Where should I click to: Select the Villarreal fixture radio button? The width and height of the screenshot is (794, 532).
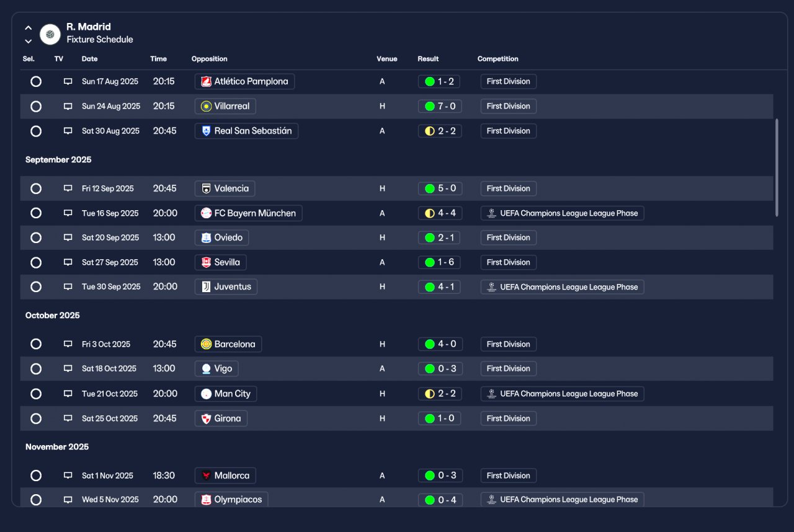(36, 106)
